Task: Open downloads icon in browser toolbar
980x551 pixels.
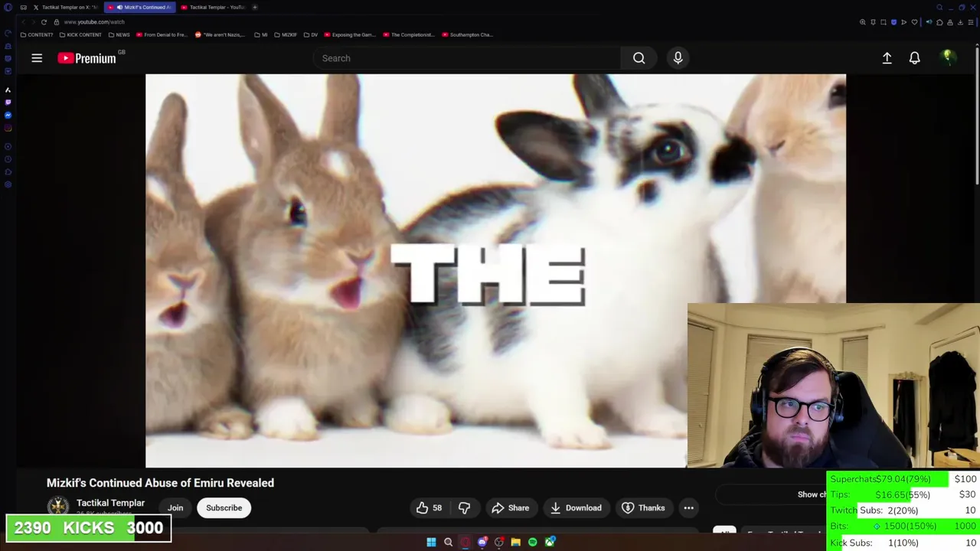Action: (x=960, y=22)
